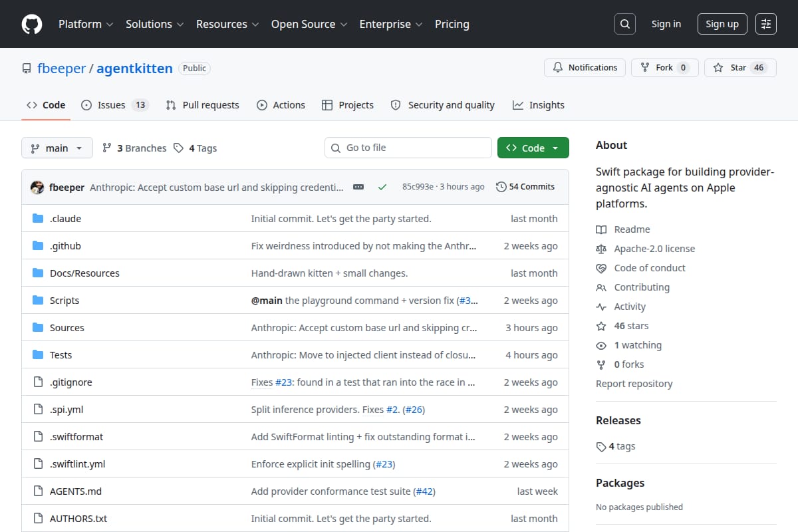Image resolution: width=798 pixels, height=532 pixels.
Task: Switch to the Insights tab
Action: [x=539, y=105]
